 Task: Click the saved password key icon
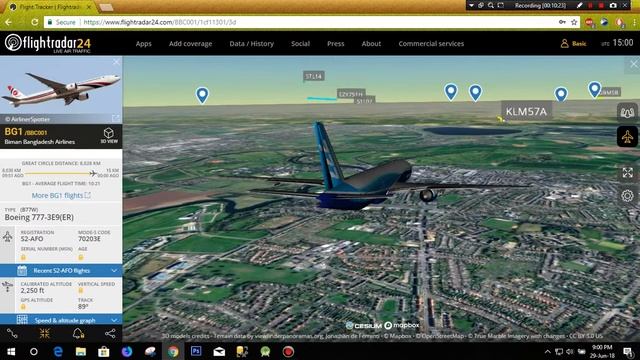(562, 22)
